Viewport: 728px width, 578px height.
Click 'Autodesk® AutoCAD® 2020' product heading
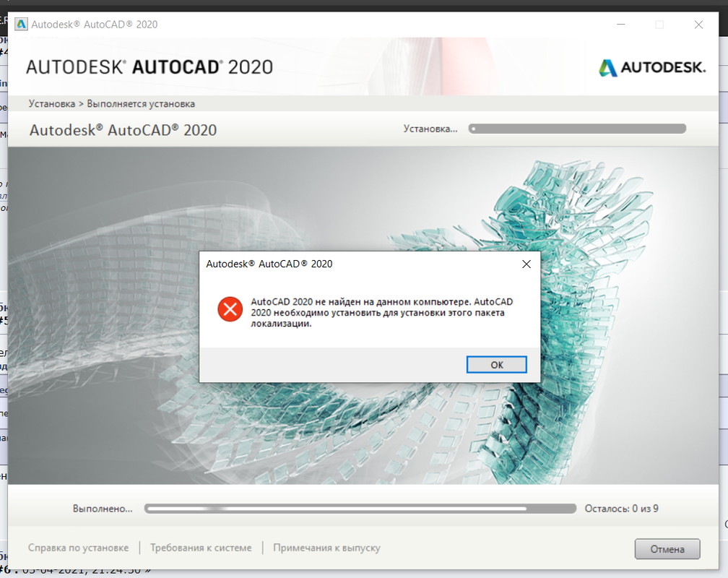(x=123, y=130)
